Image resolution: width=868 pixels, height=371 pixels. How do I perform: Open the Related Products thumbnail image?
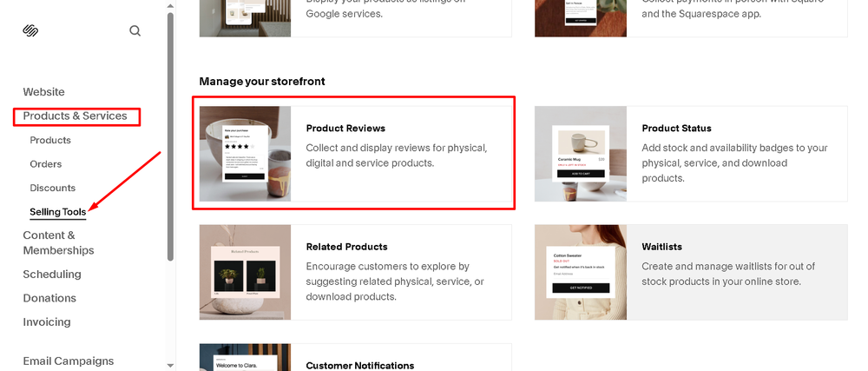(246, 272)
